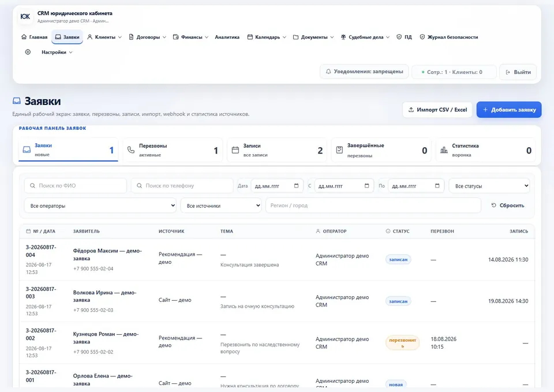
Task: Click the ЮК logo icon
Action: 25,17
